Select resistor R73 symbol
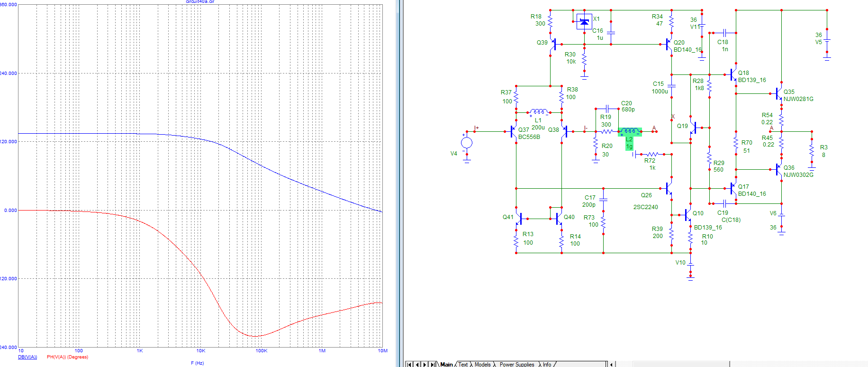This screenshot has width=868, height=367. 603,222
